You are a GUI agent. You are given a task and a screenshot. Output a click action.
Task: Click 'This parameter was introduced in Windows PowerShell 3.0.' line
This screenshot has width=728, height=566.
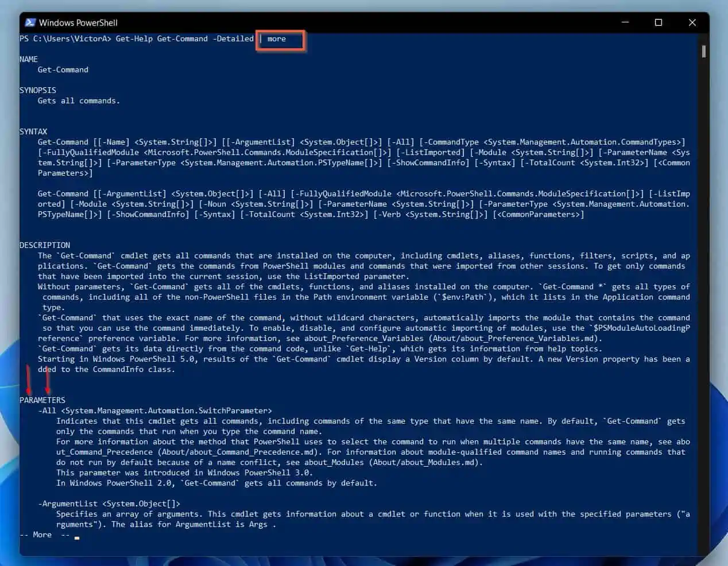(184, 472)
